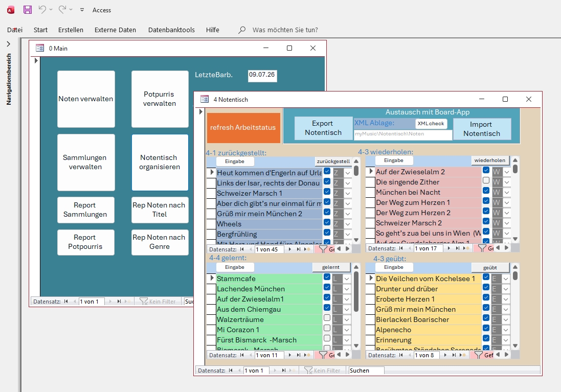Go to next record in the 4-4 gelernt list

(290, 355)
